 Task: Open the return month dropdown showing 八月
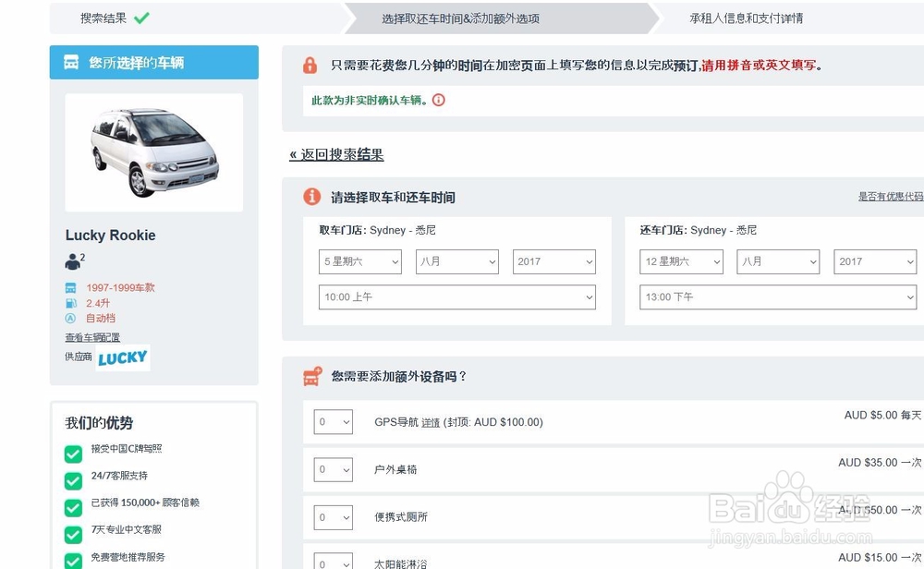(x=778, y=261)
